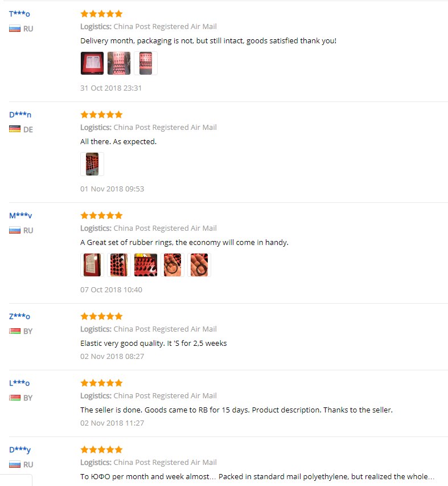
Task: Open reviewer D***n's profile
Action: tap(20, 115)
